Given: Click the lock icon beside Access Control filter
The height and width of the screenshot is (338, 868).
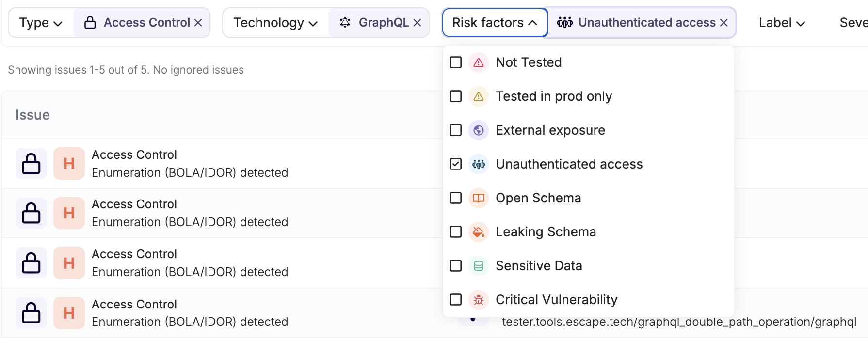Looking at the screenshot, I should point(90,22).
